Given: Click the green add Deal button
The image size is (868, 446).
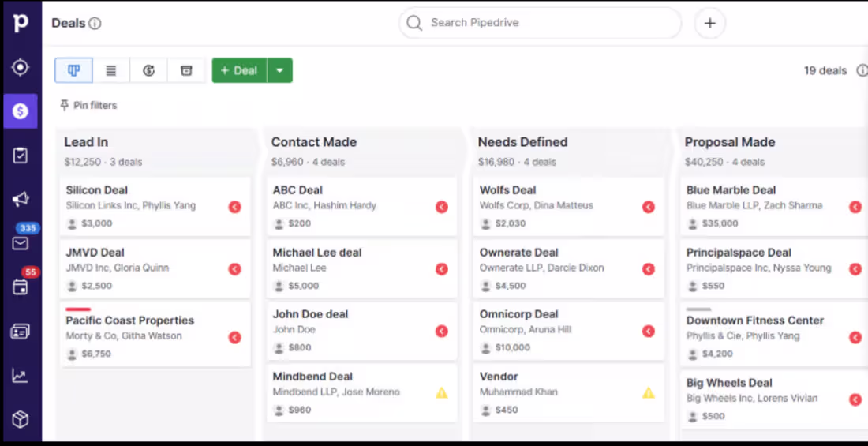Looking at the screenshot, I should pyautogui.click(x=239, y=70).
